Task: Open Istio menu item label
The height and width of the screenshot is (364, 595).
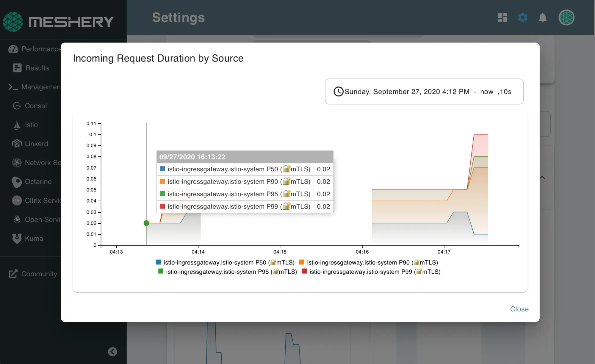Action: [x=31, y=125]
